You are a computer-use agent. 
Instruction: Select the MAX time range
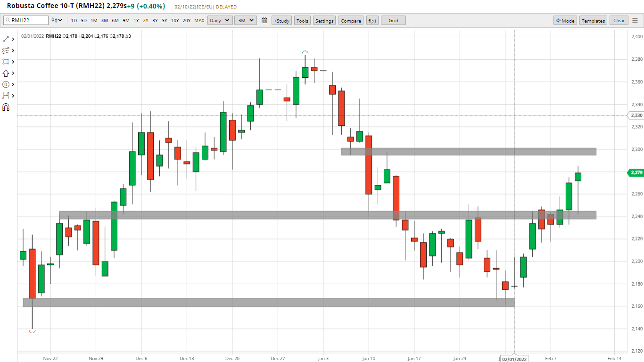(x=199, y=21)
